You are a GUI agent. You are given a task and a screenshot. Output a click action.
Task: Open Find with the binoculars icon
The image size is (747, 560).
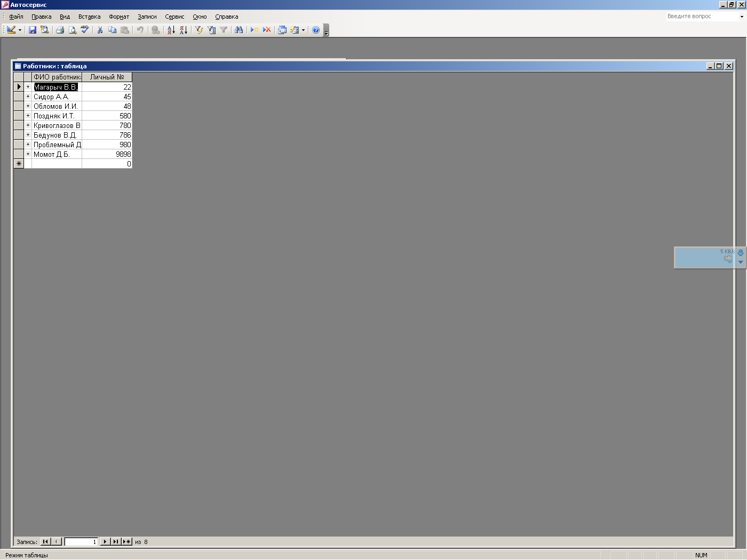239,30
